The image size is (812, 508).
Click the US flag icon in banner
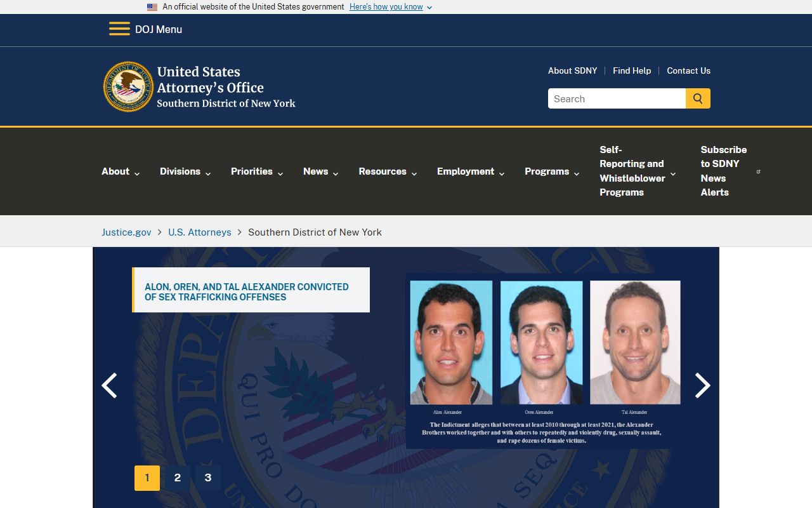[152, 7]
